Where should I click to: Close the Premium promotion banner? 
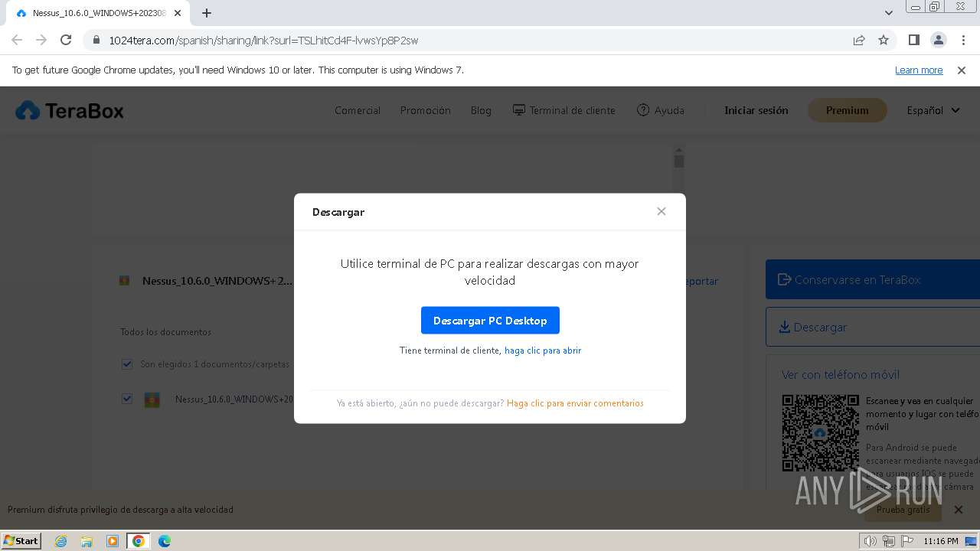coord(959,510)
